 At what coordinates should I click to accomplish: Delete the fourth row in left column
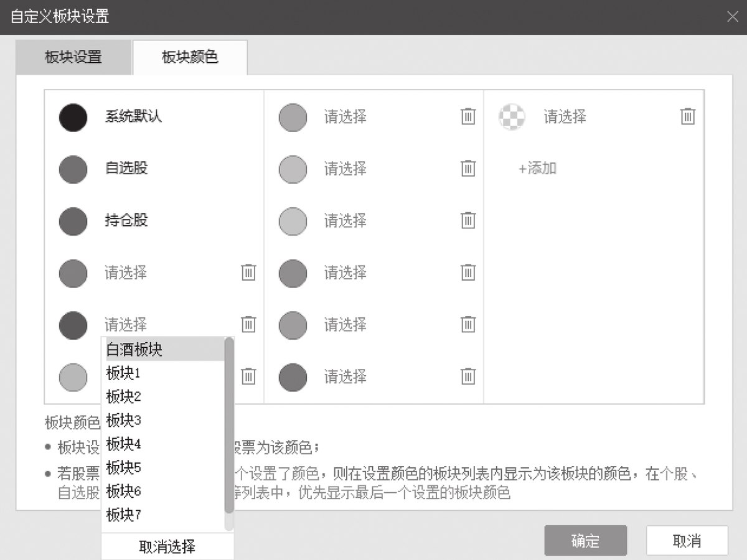[x=248, y=273]
